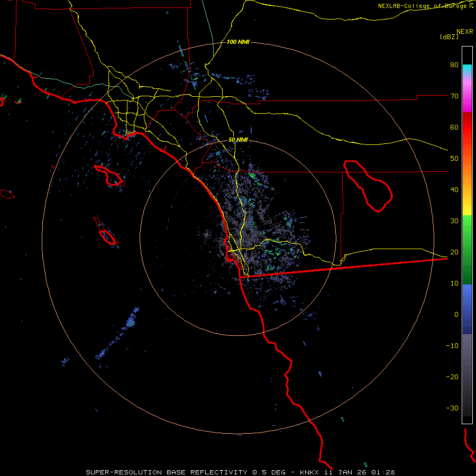Click the NEXR label above the color scale
This screenshot has height=476, width=476.
pos(465,32)
